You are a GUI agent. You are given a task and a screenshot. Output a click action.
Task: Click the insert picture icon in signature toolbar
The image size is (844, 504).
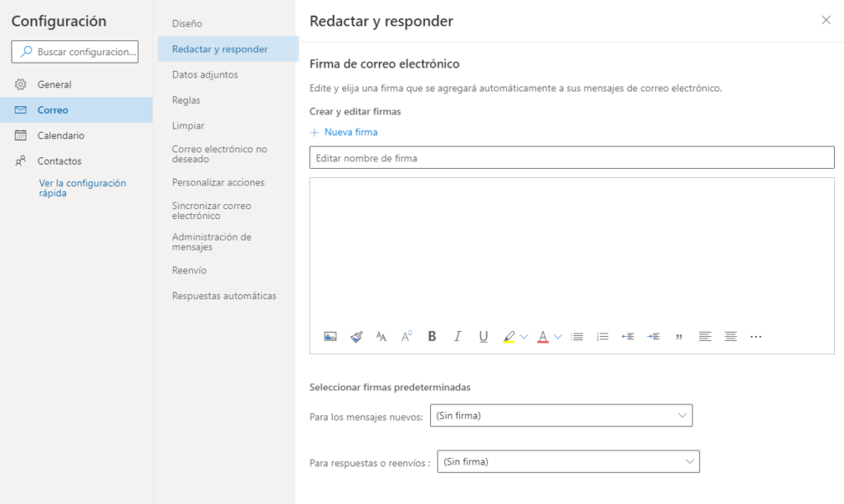[331, 336]
